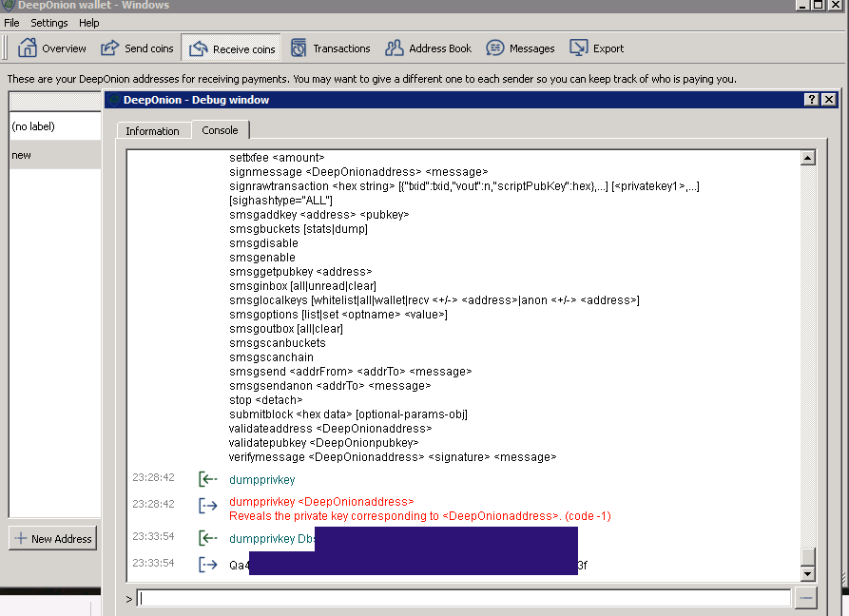Viewport: 849px width, 616px height.
Task: Click the Messages speech bubble icon
Action: pos(495,48)
